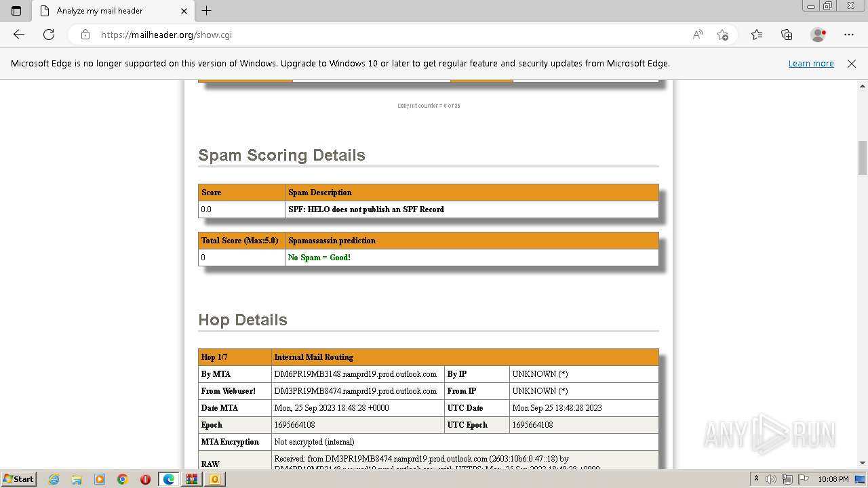Open the Favorites list
Viewport: 868px width, 488px height.
click(x=757, y=35)
